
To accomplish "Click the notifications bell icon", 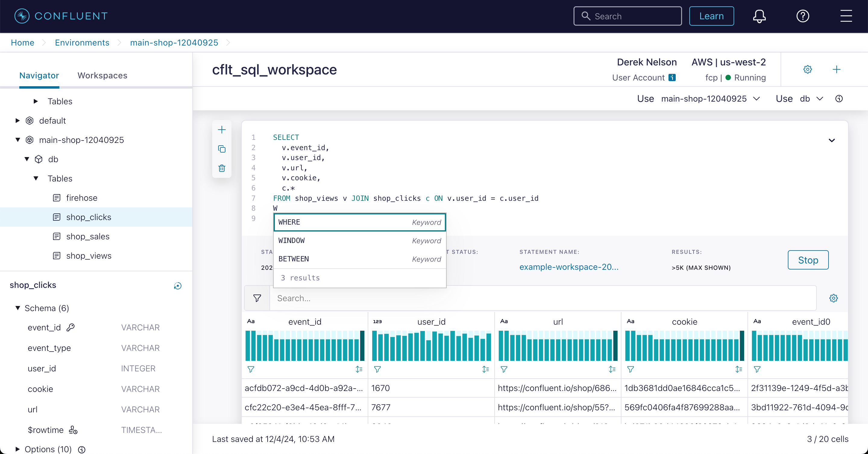I will pyautogui.click(x=759, y=16).
